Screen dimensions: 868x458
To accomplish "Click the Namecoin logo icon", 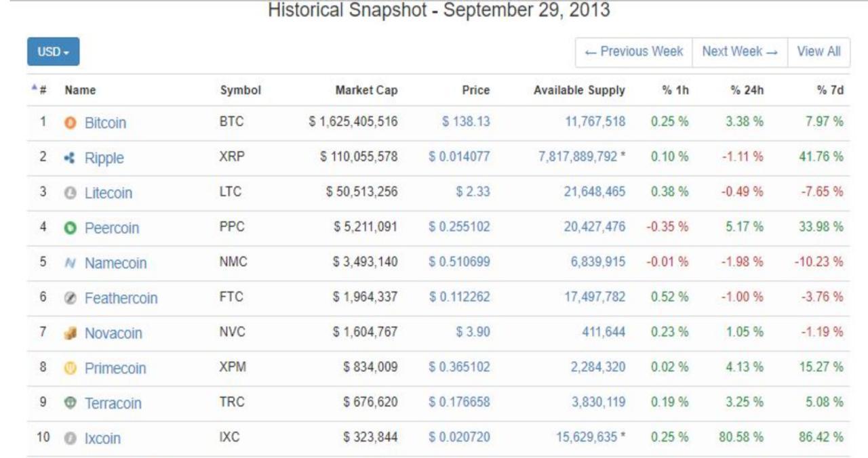I will 70,264.
